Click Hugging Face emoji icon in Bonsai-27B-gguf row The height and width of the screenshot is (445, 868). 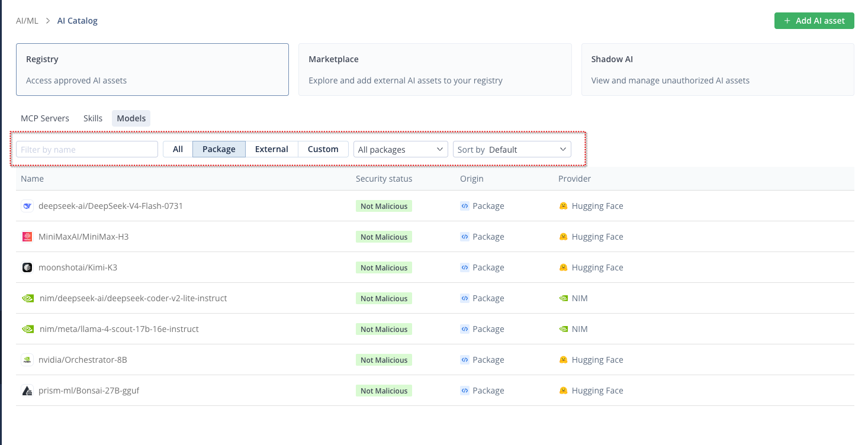tap(564, 391)
